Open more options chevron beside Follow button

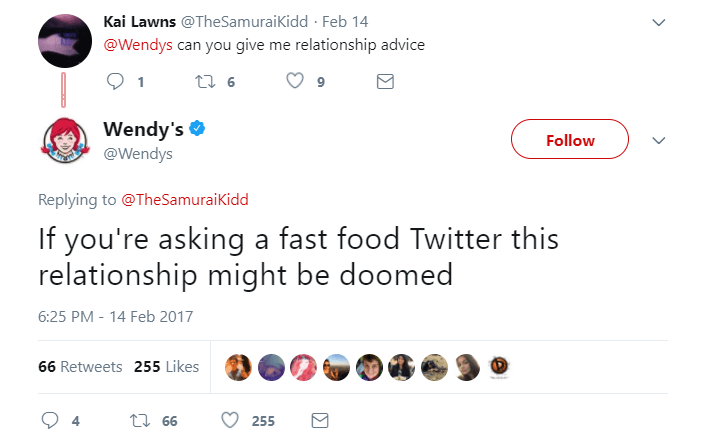pos(657,140)
